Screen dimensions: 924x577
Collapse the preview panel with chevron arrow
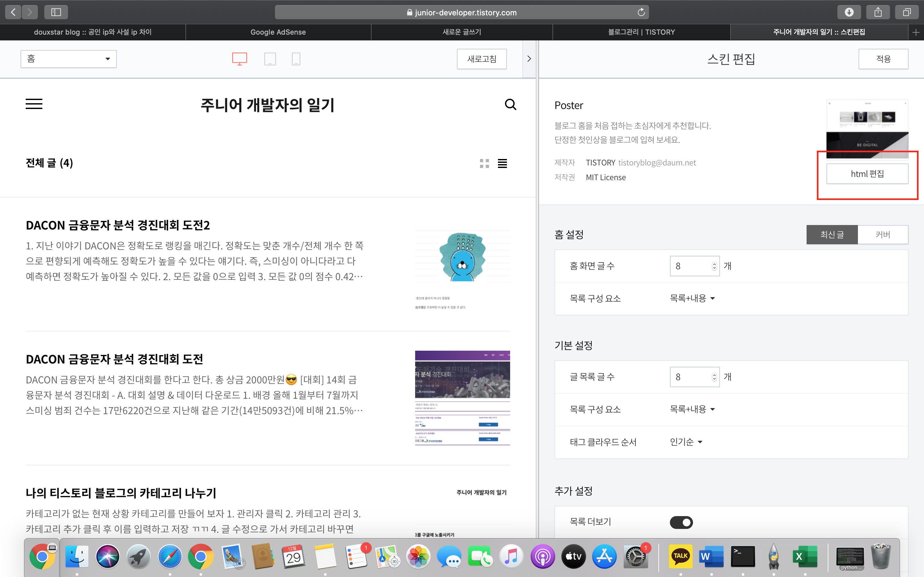[529, 59]
